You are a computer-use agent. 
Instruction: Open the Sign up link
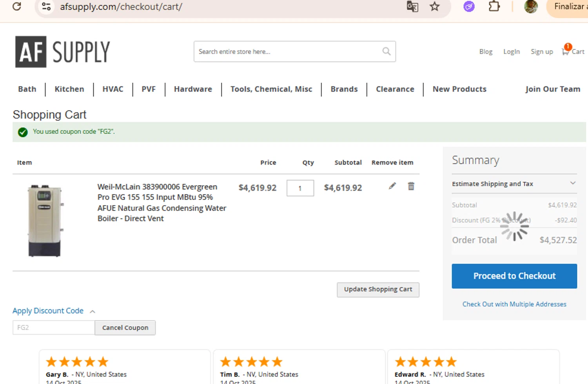point(542,52)
